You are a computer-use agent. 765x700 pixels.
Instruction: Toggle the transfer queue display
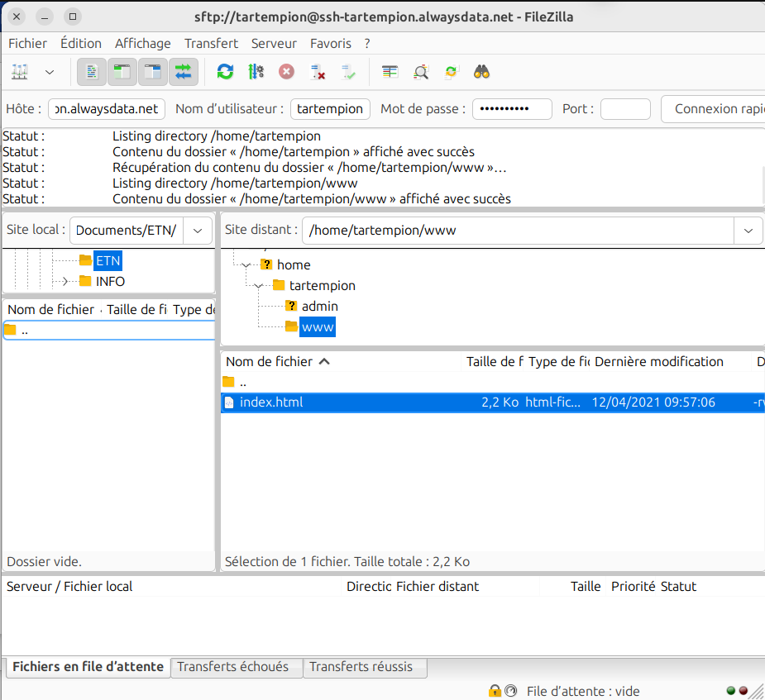pyautogui.click(x=184, y=73)
